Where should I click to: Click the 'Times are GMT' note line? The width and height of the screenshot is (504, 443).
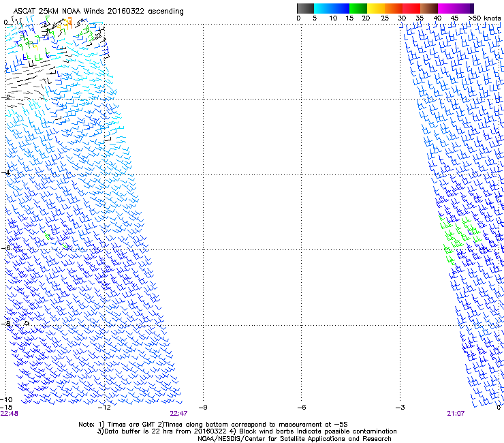[213, 425]
